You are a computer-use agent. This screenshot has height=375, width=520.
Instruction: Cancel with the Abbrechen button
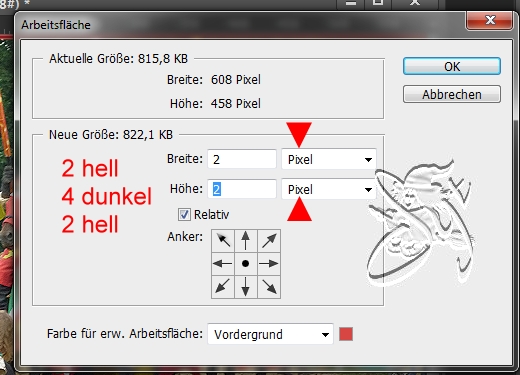452,94
